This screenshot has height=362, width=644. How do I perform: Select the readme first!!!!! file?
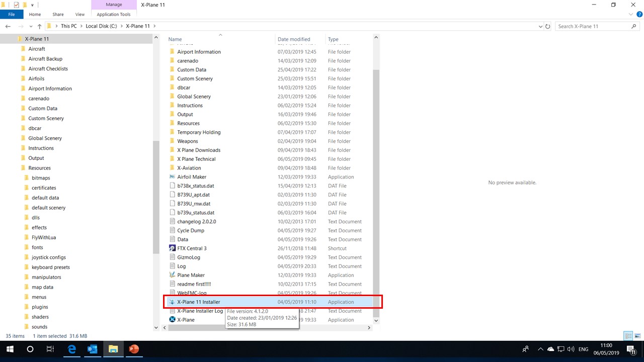click(x=194, y=284)
